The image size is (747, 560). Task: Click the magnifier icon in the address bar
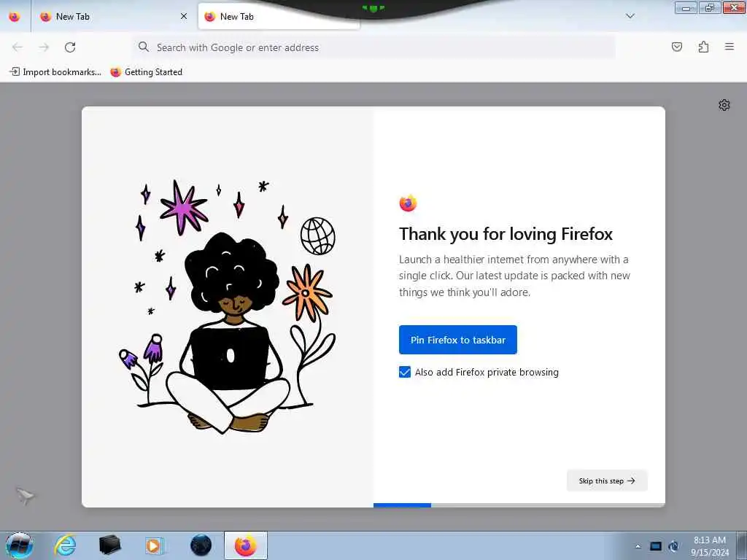(144, 47)
